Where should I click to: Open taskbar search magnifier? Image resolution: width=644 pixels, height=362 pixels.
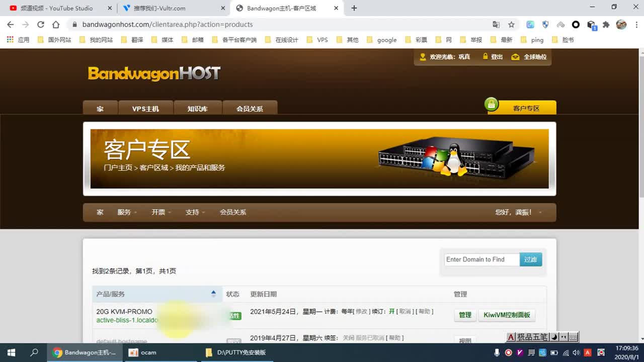pyautogui.click(x=34, y=352)
